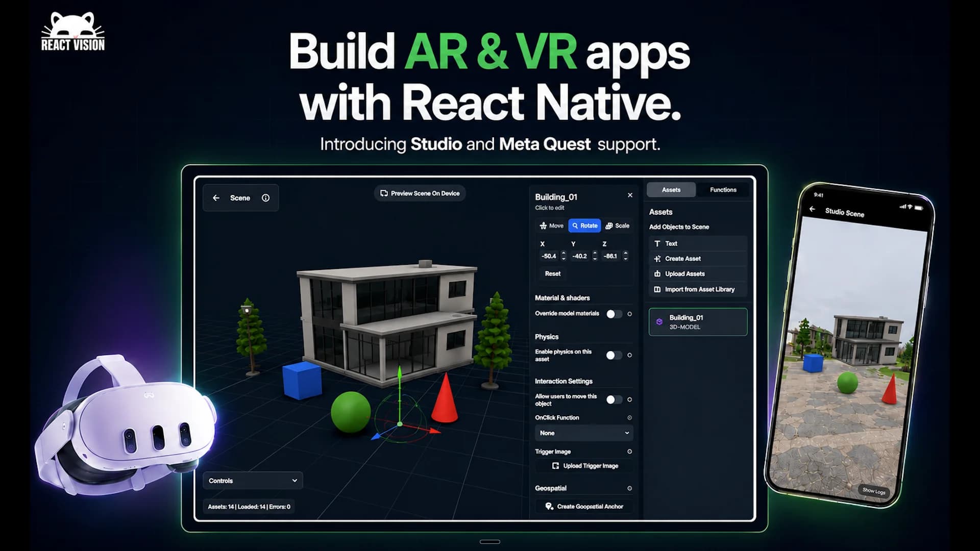Click the Material & shaders heading
This screenshot has width=980, height=551.
click(562, 298)
